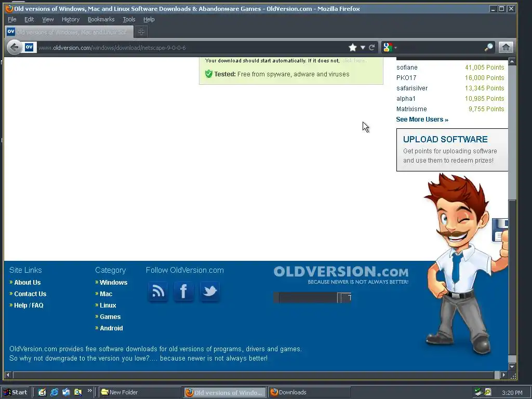Viewport: 532px width, 399px height.
Task: Switch to New Folder taskbar window
Action: pos(140,393)
